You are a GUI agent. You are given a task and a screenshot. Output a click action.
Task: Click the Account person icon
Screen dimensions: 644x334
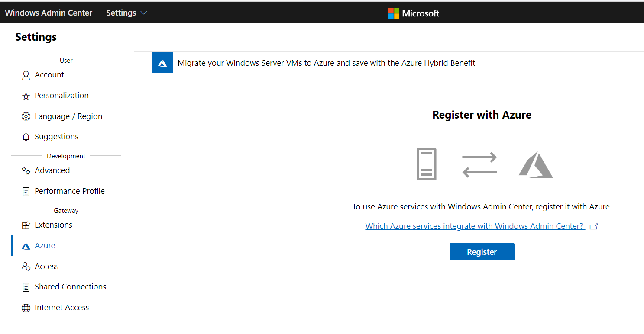pyautogui.click(x=26, y=75)
